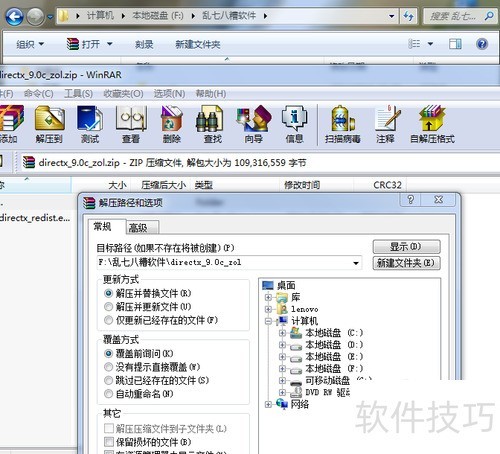The height and width of the screenshot is (454, 500).
Task: Click the Explorer refresh button
Action: pyautogui.click(x=409, y=16)
